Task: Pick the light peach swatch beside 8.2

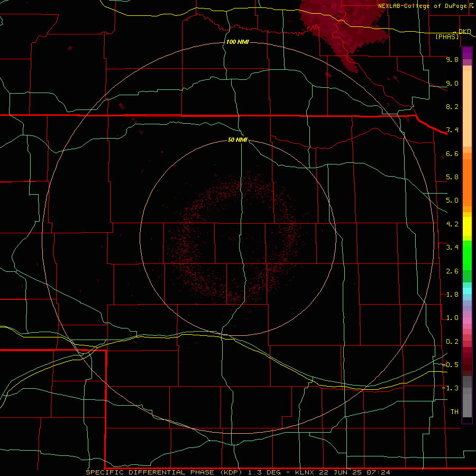Action: [467, 108]
